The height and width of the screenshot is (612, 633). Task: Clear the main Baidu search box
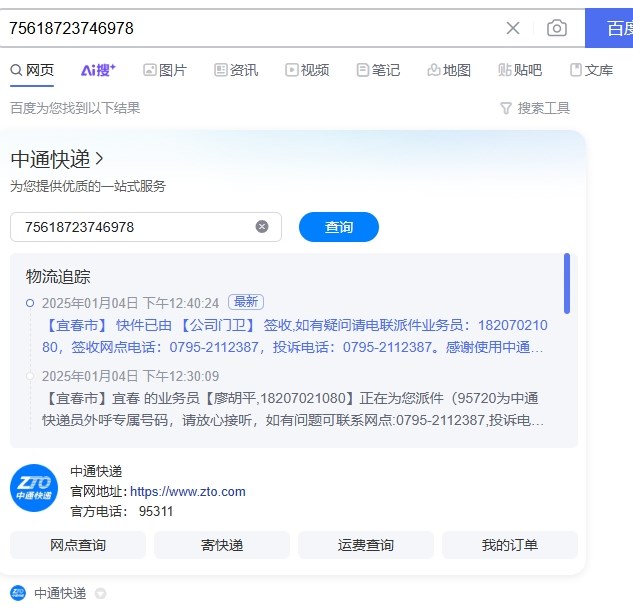pos(513,28)
